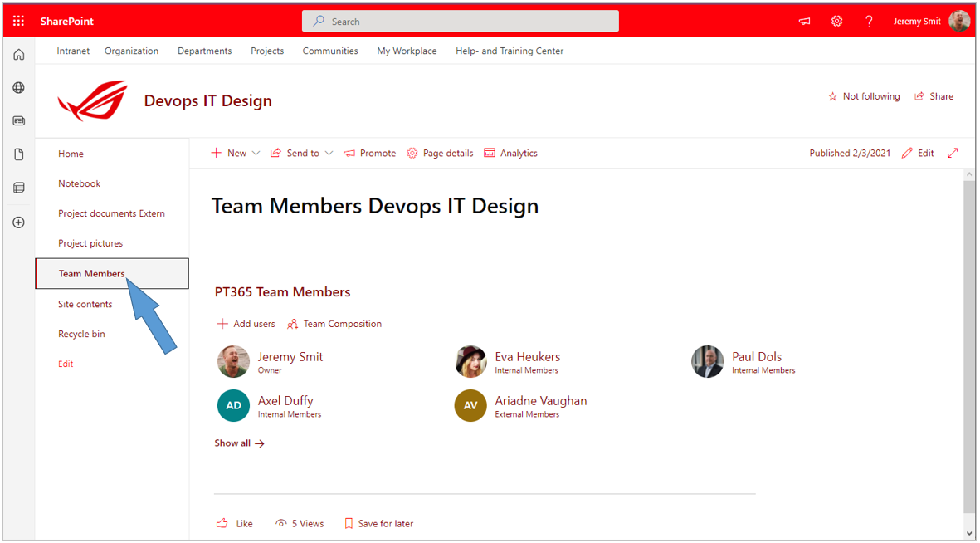Image resolution: width=980 pixels, height=543 pixels.
Task: Open My lists icon in app bar
Action: (19, 187)
